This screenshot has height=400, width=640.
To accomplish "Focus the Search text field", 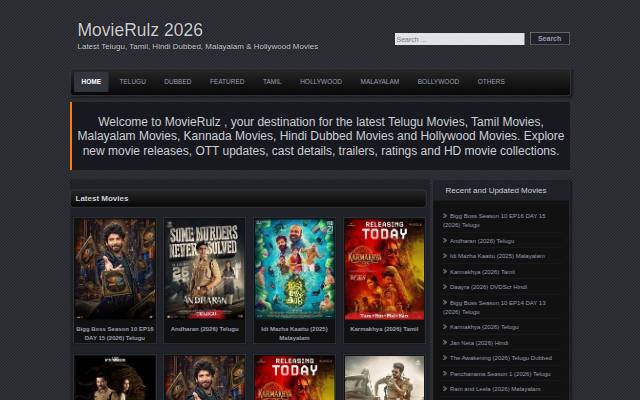I will (459, 39).
